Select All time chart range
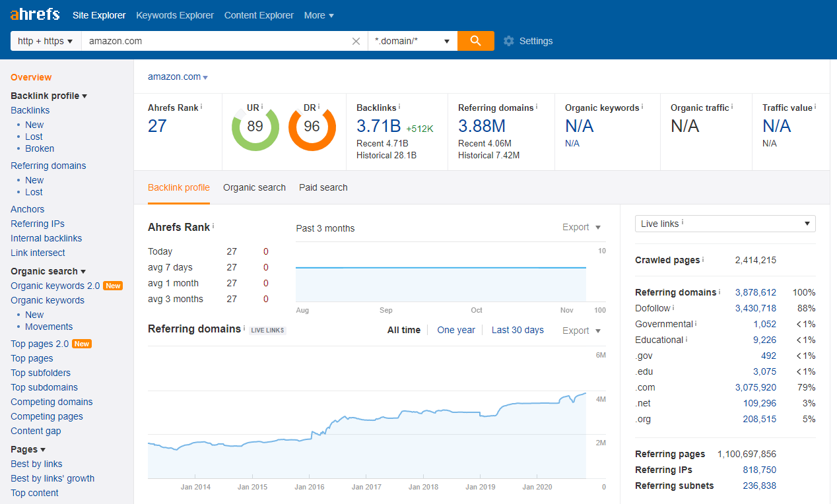This screenshot has width=837, height=504. tap(403, 330)
